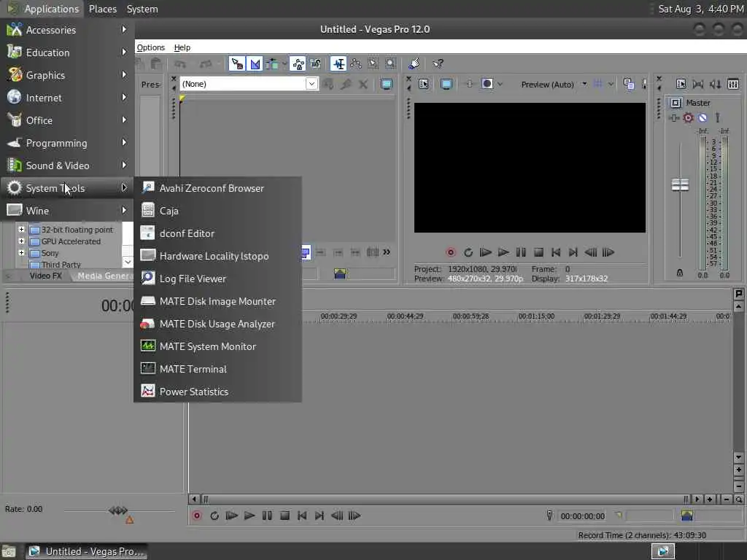This screenshot has height=560, width=747.
Task: Toggle external monitor in preview toolbar
Action: pos(446,85)
